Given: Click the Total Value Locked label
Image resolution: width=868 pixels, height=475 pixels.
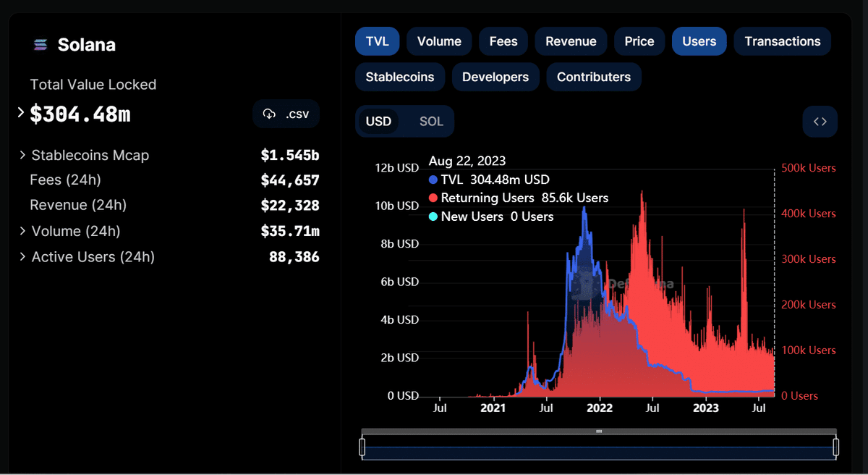Looking at the screenshot, I should (x=93, y=85).
